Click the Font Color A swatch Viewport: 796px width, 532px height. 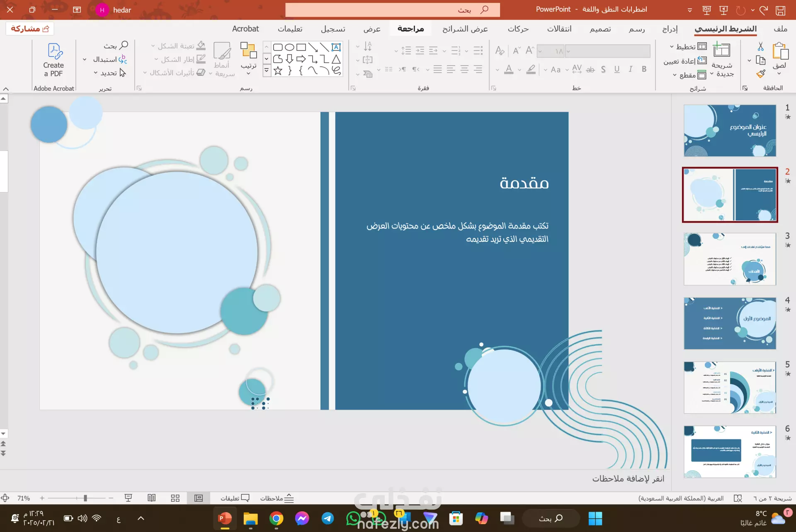coord(509,69)
